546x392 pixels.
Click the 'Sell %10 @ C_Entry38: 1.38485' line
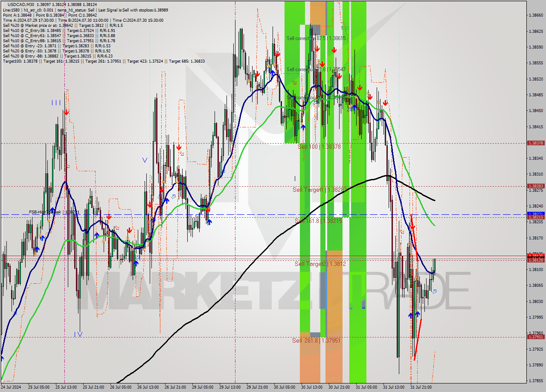(x=59, y=30)
